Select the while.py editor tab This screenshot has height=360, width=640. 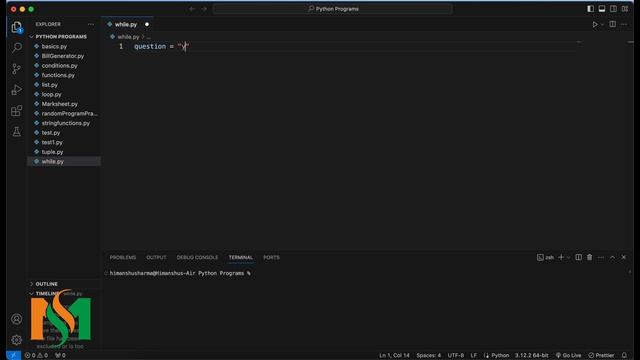126,24
